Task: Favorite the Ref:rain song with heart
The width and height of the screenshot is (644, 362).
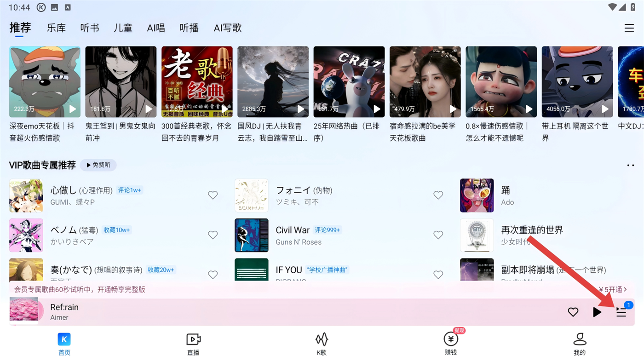Action: click(573, 312)
